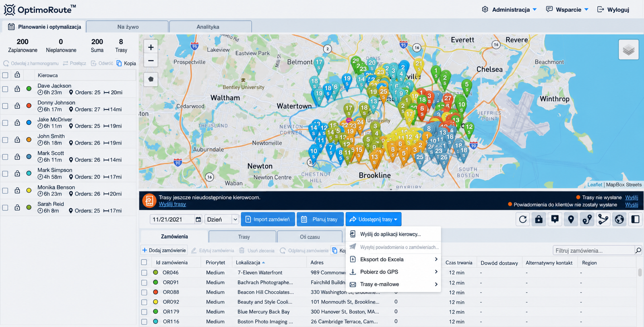Viewport: 644px width, 327px height.
Task: Check the John Smith driver checkbox
Action: click(x=5, y=140)
